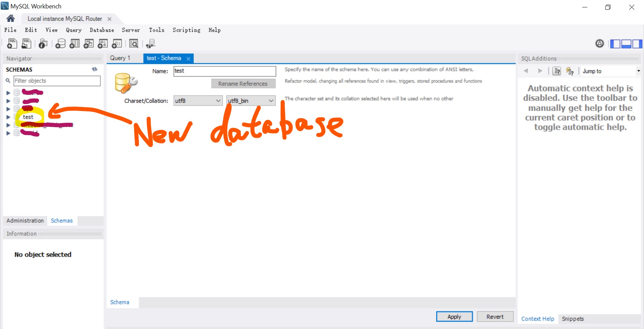Click the Filter objects search field

click(57, 81)
